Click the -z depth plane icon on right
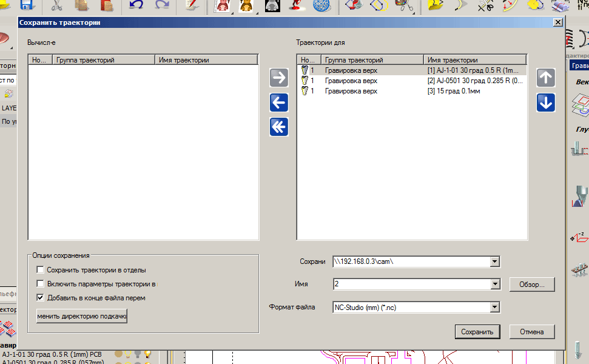Viewport: 589px width, 364px height. 580,237
